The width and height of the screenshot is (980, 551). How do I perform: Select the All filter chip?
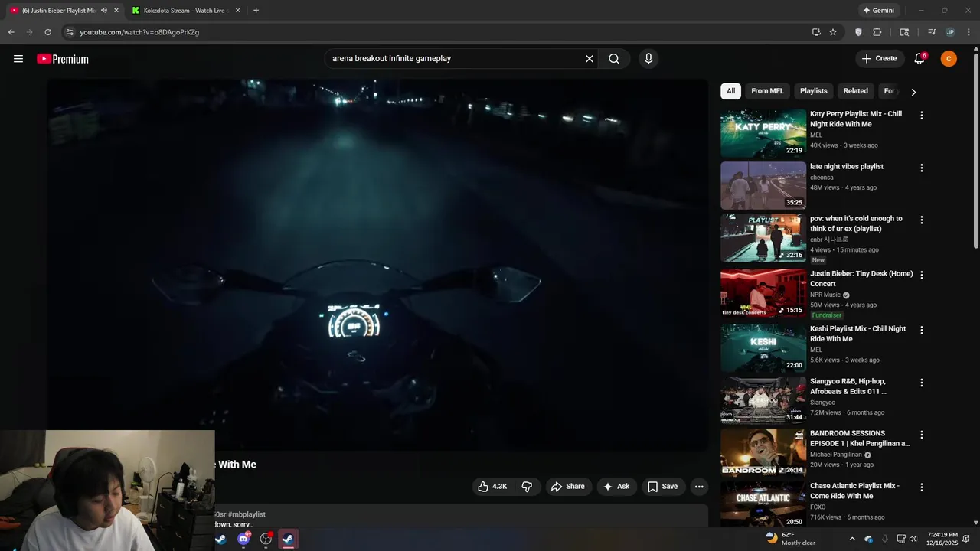730,91
